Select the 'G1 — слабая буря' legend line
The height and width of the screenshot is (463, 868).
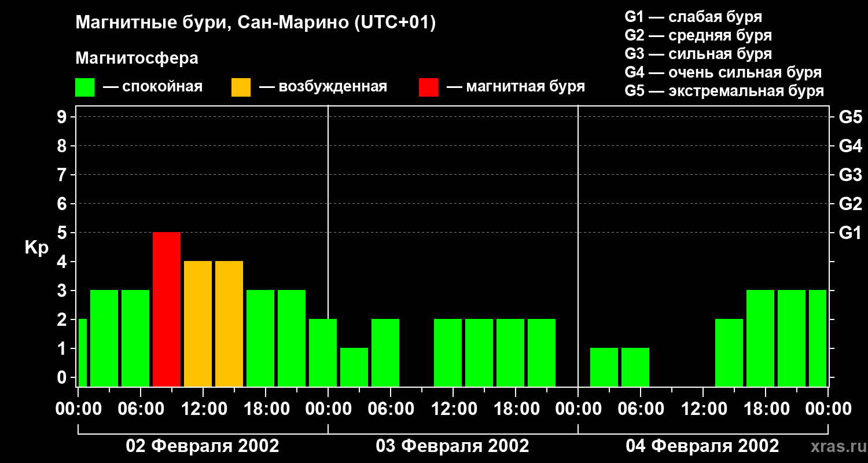tap(693, 17)
